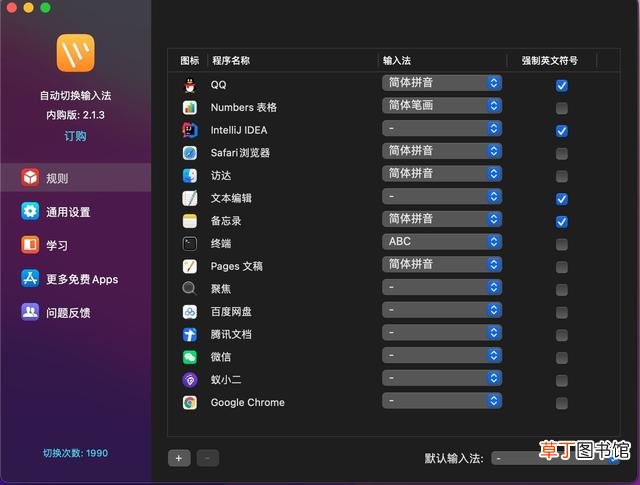Open IntelliJ IDEA input method dropdown
This screenshot has width=640, height=485.
[x=442, y=128]
